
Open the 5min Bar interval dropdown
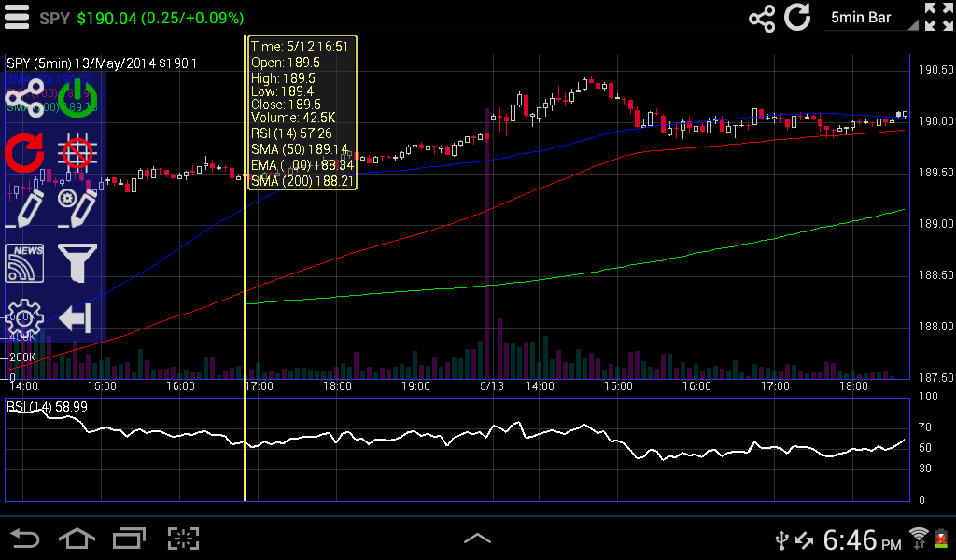871,18
